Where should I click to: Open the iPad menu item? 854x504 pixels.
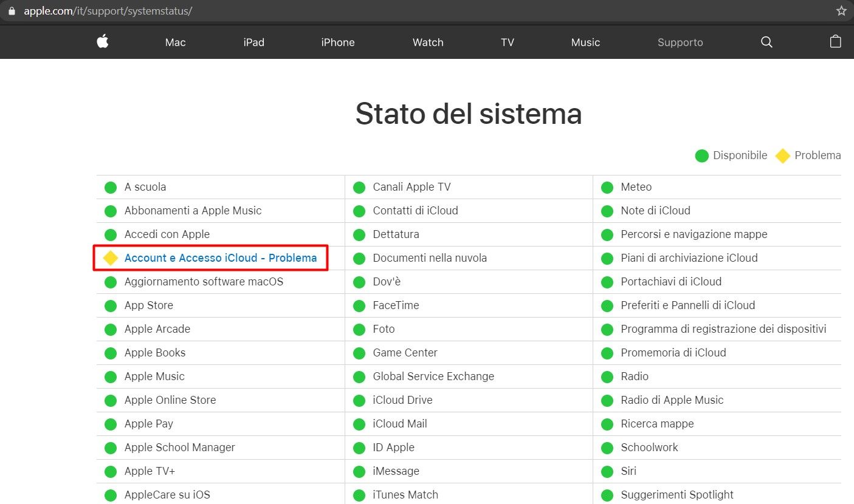pos(253,43)
